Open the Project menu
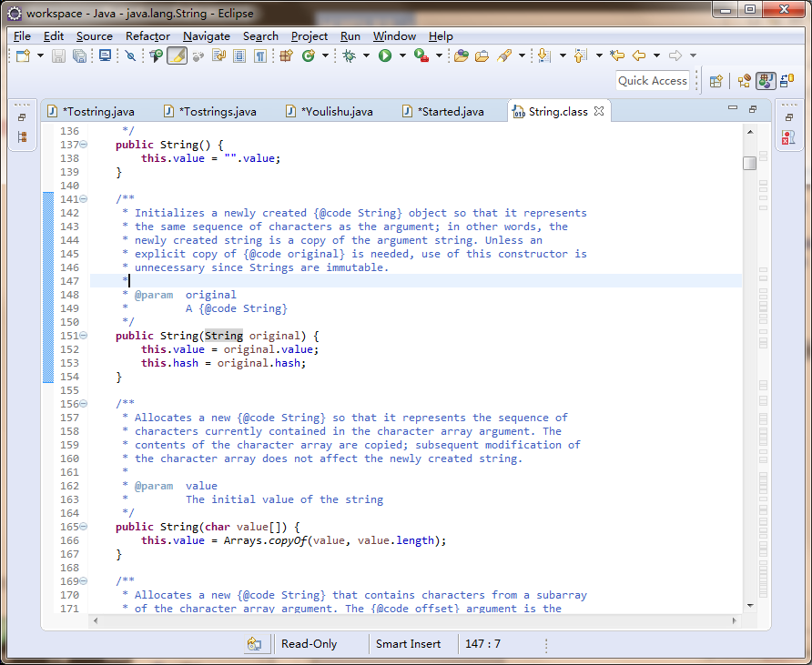The width and height of the screenshot is (812, 665). 310,36
